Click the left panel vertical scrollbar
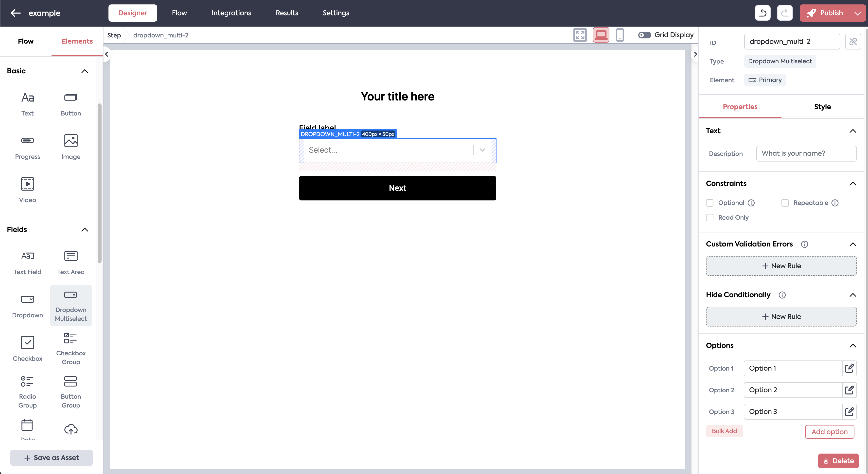Viewport: 868px width, 474px height. 99,183
